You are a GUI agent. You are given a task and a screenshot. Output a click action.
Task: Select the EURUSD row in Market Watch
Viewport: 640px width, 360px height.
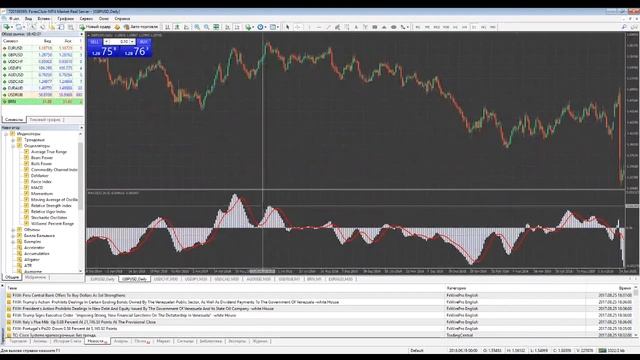[x=42, y=48]
